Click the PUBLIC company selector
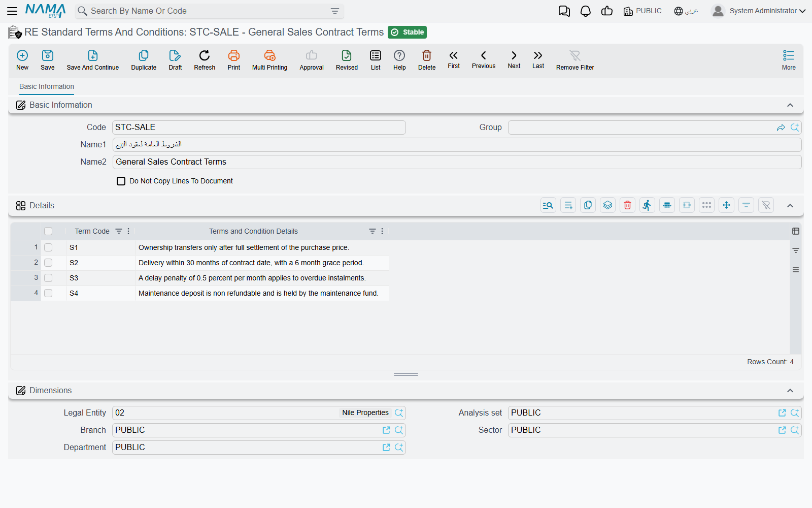This screenshot has height=508, width=812. (x=642, y=11)
